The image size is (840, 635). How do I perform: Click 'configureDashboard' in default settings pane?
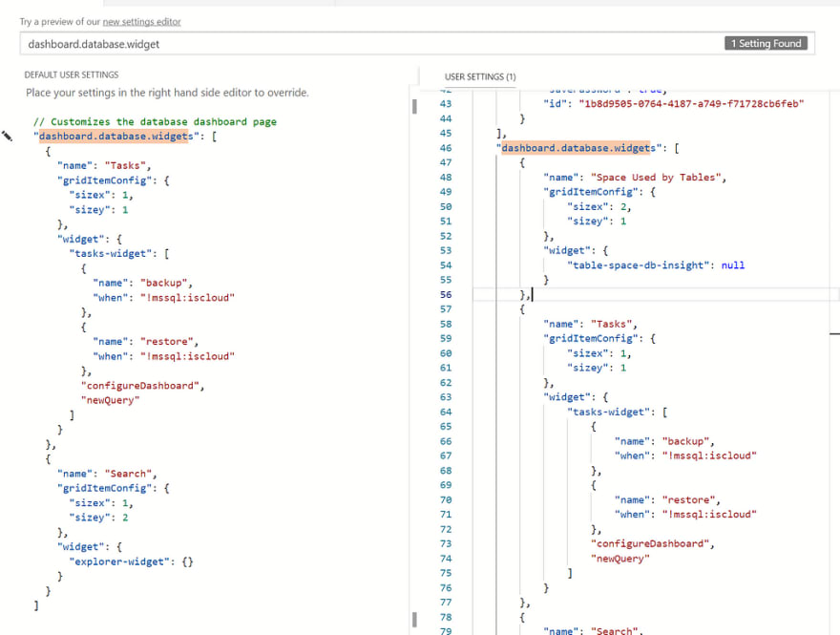[139, 386]
